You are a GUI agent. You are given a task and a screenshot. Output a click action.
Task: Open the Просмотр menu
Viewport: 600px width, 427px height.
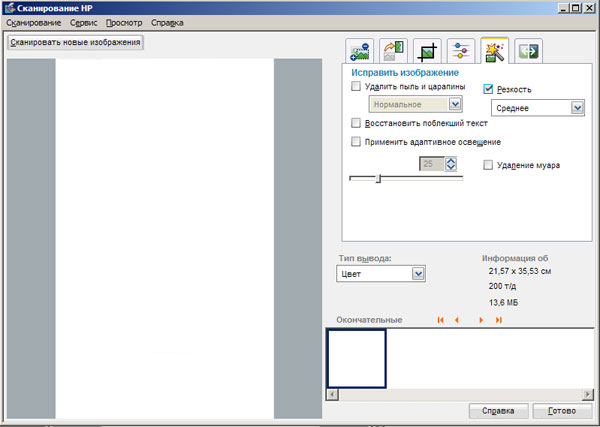coord(124,23)
